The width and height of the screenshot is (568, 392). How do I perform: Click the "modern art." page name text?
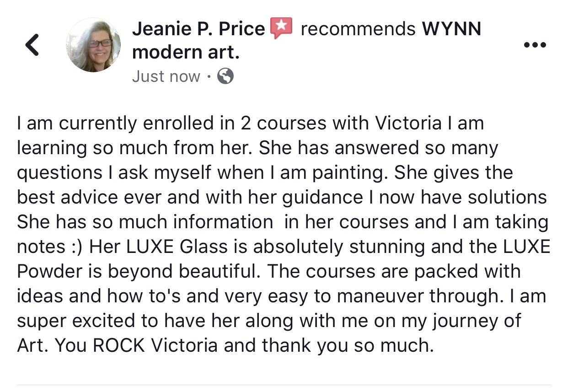pyautogui.click(x=186, y=53)
